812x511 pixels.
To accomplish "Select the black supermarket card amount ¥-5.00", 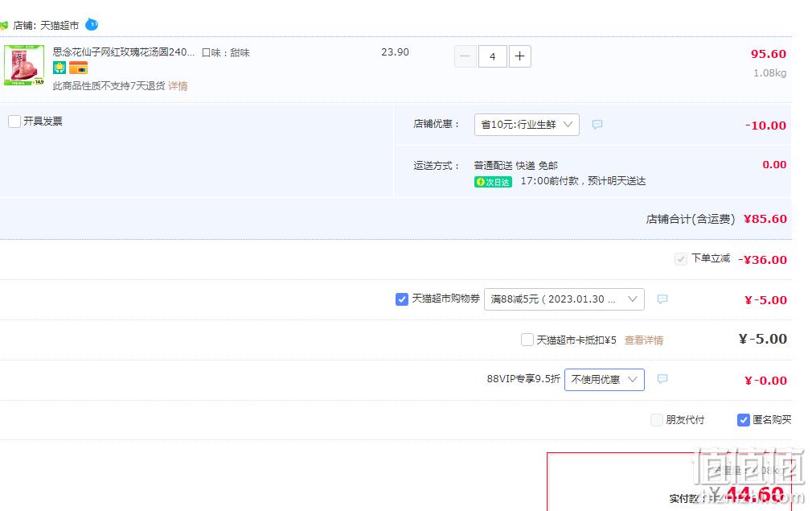I will (762, 339).
